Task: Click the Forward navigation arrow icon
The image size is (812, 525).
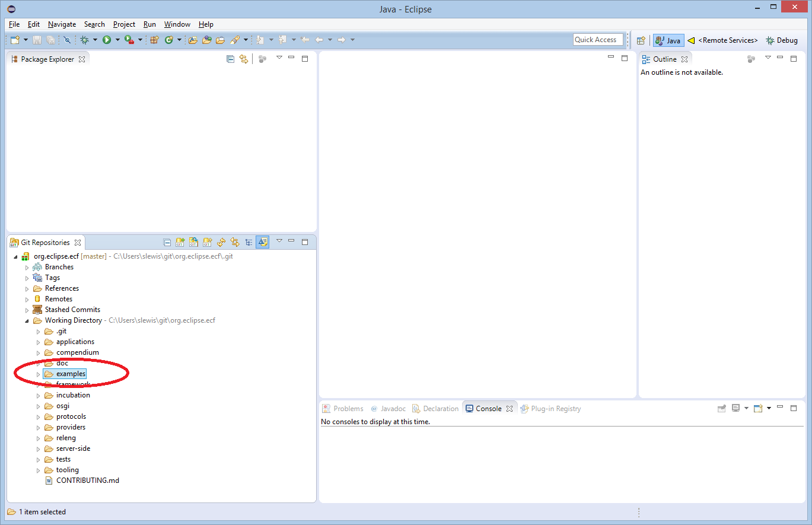Action: (x=342, y=40)
